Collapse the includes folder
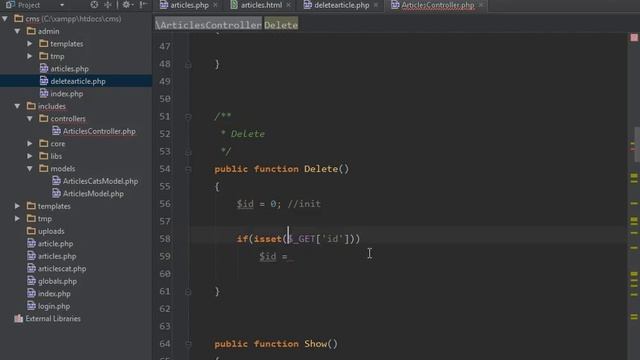Screen dimensions: 640x360 point(17,106)
